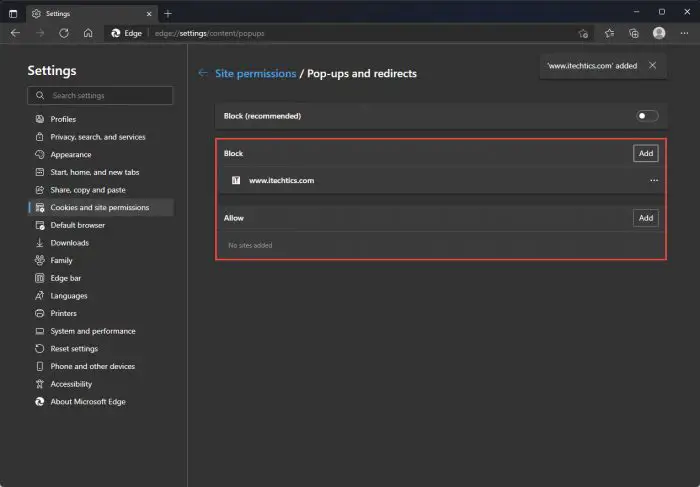Viewport: 700px width, 487px height.
Task: Click the address bar URL
Action: 209,33
